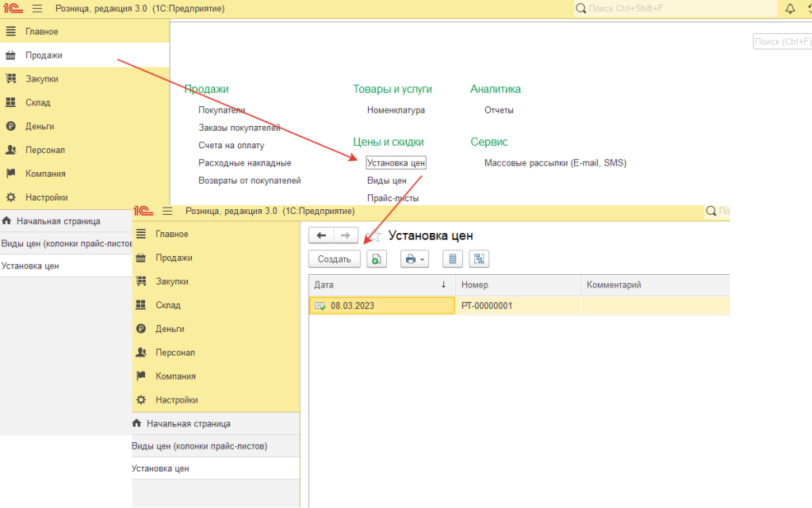This screenshot has width=812, height=508.
Task: Click the document list report icon
Action: (x=453, y=259)
